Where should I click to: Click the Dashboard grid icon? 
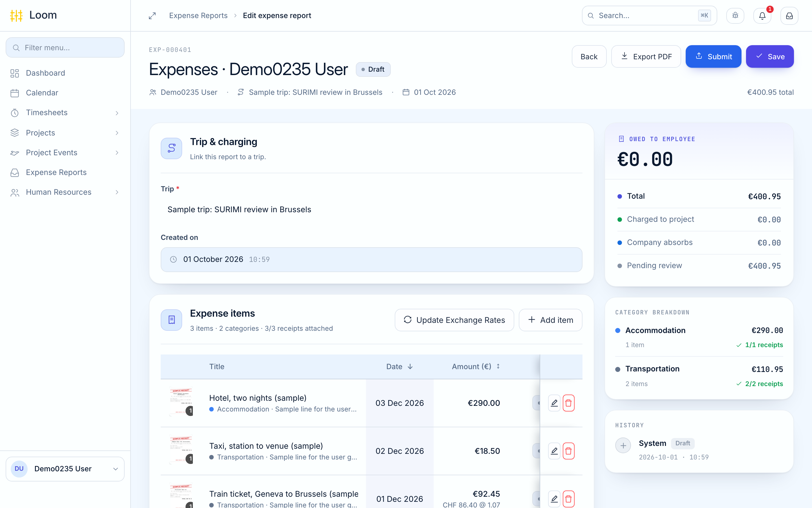pyautogui.click(x=14, y=73)
